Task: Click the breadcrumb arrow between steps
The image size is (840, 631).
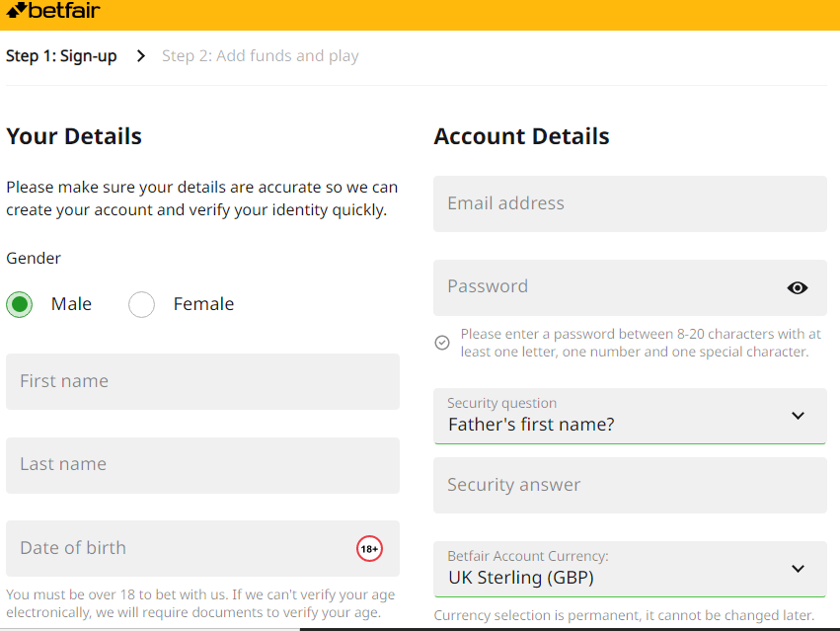Action: 141,55
